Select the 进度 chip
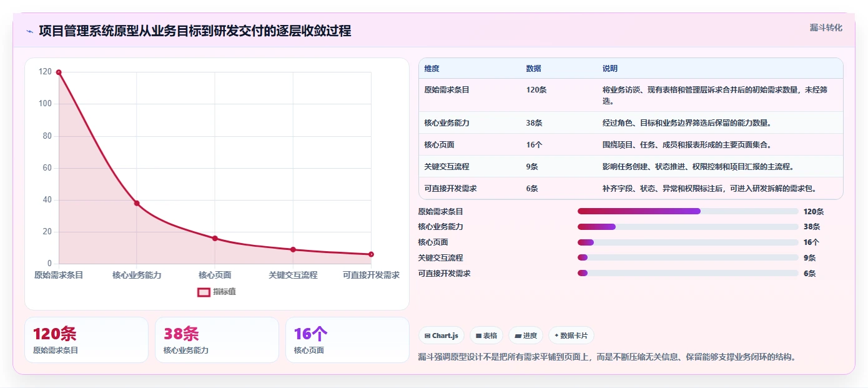868x388 pixels. click(526, 336)
